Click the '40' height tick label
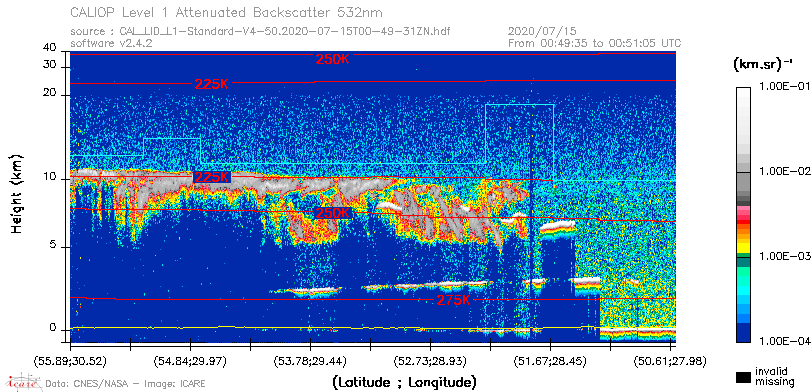The width and height of the screenshot is (811, 392). tap(50, 48)
